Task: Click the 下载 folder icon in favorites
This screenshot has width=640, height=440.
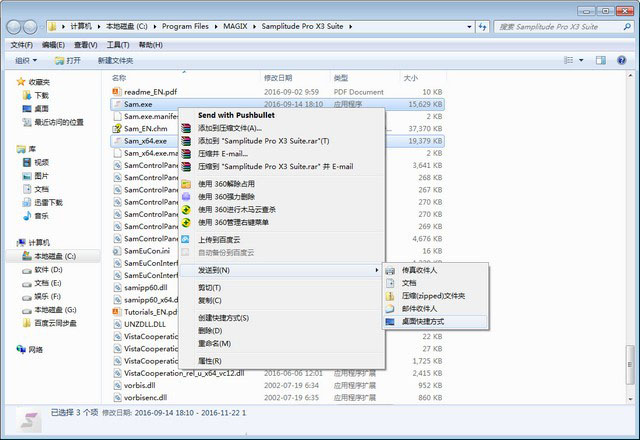Action: (x=27, y=95)
